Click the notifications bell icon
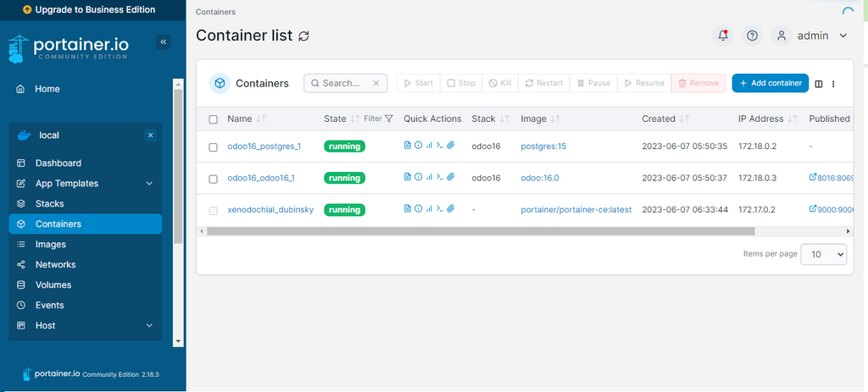 723,36
